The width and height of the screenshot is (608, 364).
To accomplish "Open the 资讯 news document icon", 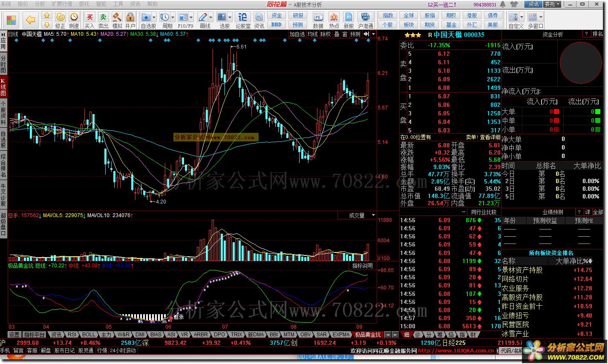I will pos(259,17).
